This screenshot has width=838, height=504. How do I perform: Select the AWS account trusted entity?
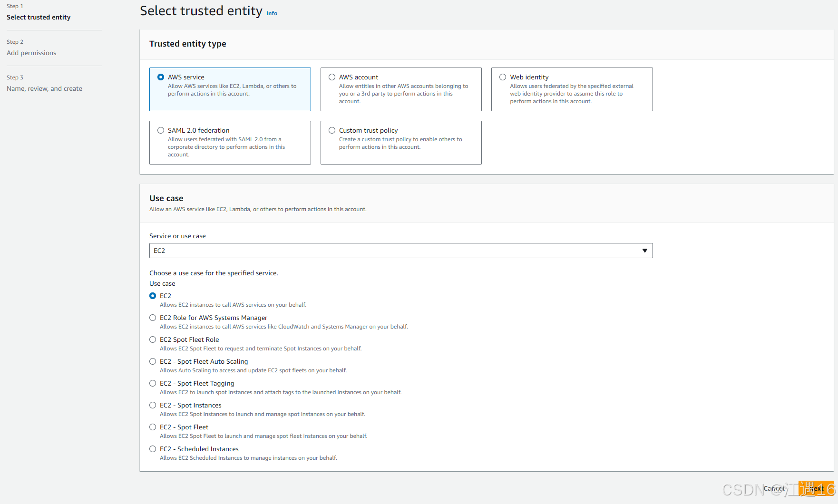[x=331, y=77]
